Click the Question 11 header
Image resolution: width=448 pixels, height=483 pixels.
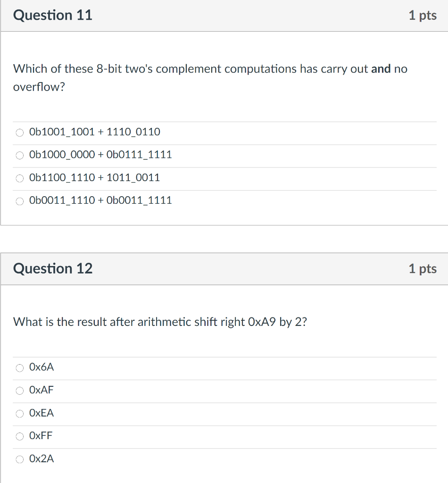pyautogui.click(x=53, y=15)
